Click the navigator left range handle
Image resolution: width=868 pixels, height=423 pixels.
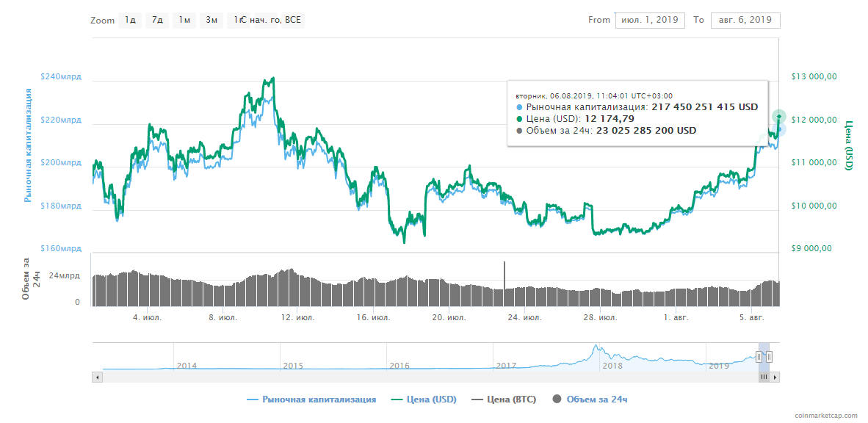click(759, 357)
